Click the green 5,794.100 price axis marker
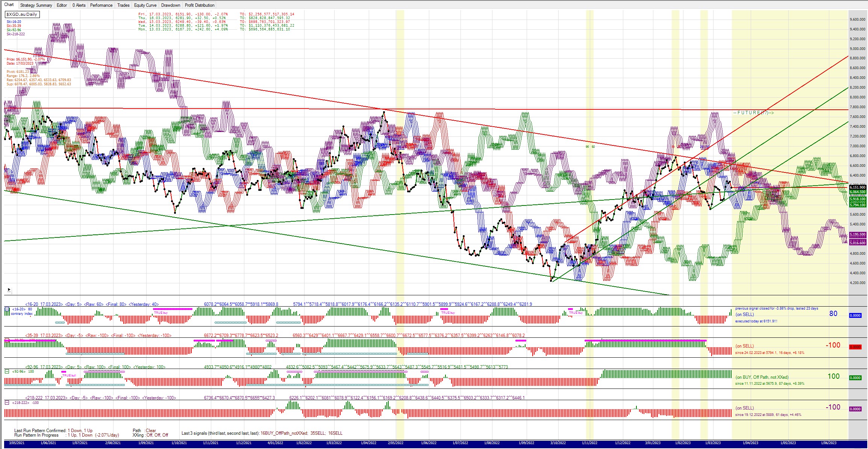This screenshot has height=449, width=868. pos(857,205)
